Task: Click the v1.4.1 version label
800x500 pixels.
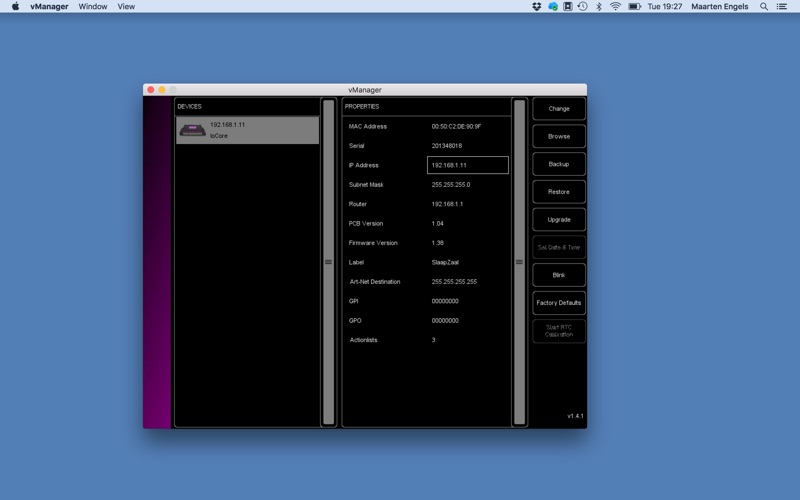Action: [x=575, y=416]
